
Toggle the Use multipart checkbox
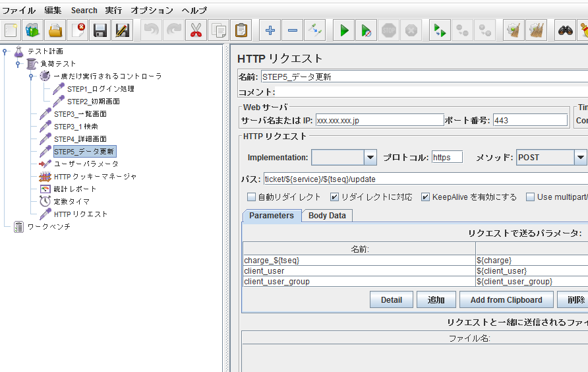[x=530, y=197]
